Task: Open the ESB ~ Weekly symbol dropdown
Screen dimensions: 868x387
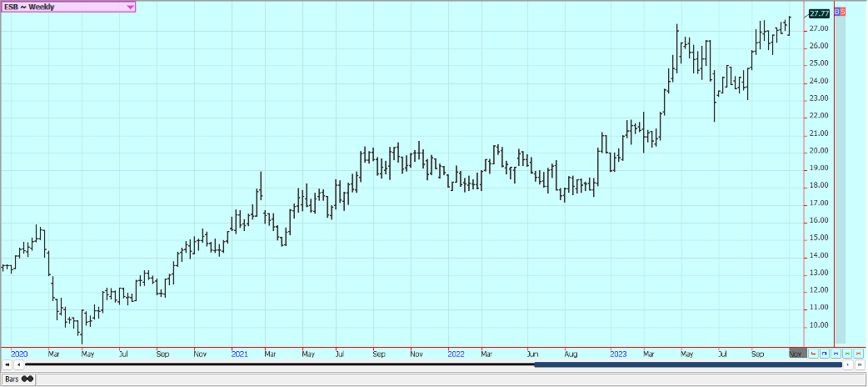Action: (x=68, y=8)
